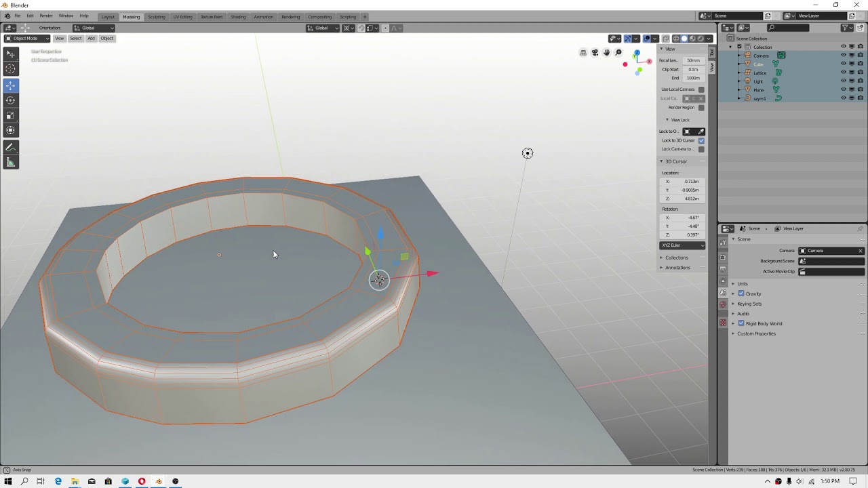Select the Cube object in outliner
The height and width of the screenshot is (488, 868).
coord(758,64)
